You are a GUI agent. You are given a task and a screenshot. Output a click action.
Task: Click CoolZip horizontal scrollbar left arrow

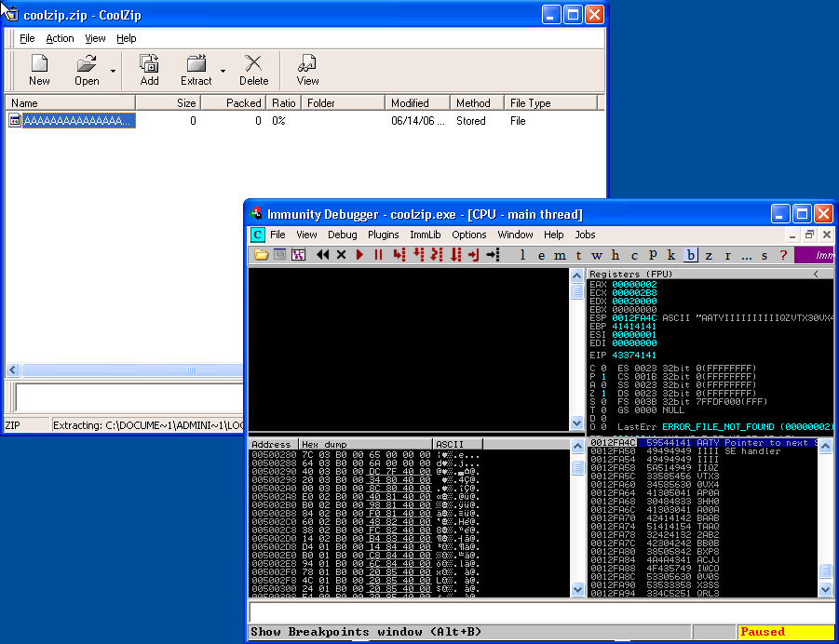click(13, 369)
